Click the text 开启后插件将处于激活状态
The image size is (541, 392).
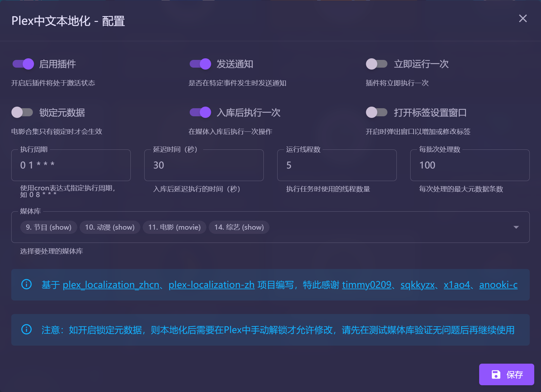53,83
